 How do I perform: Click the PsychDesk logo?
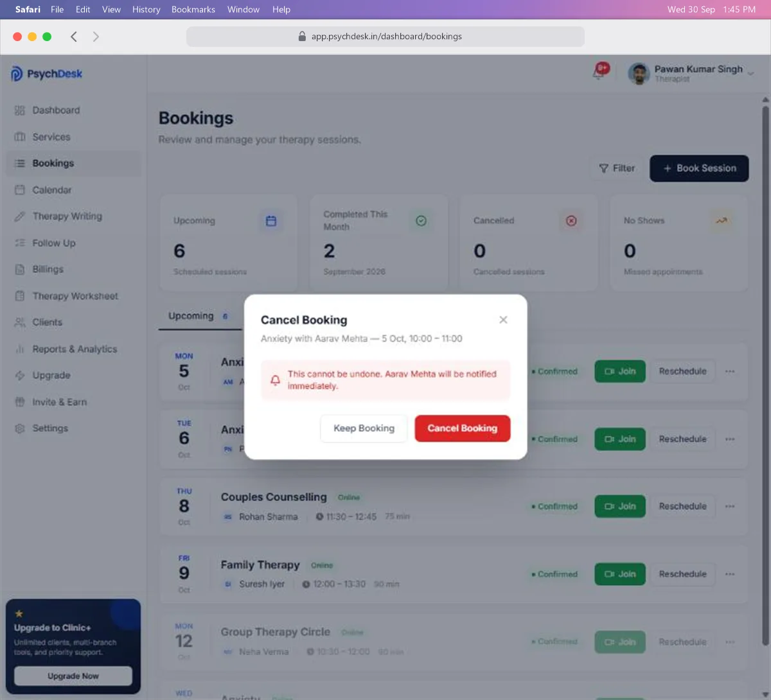point(46,74)
